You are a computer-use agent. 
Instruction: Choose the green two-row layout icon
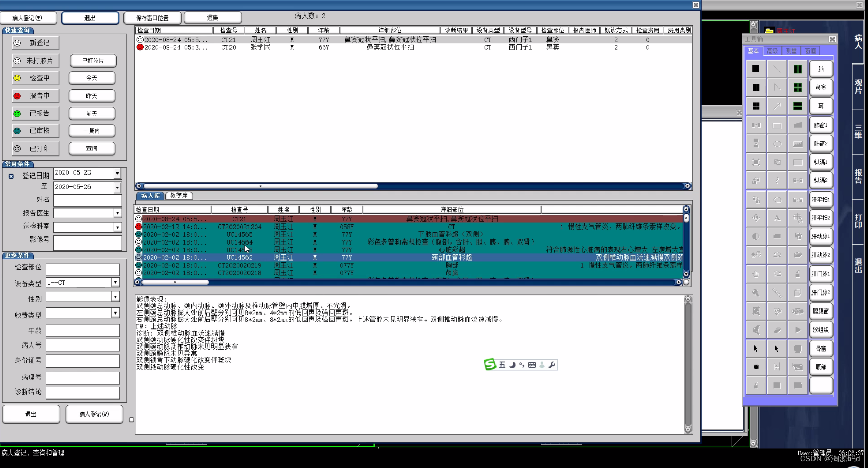click(798, 106)
